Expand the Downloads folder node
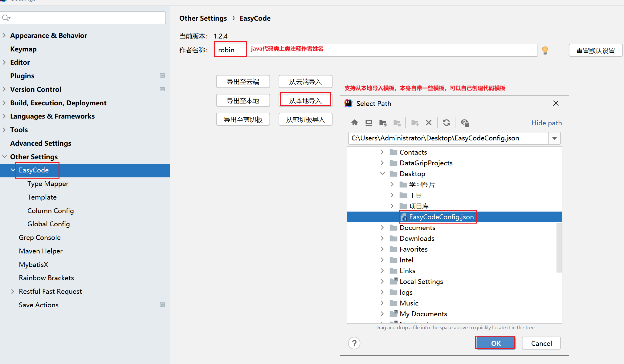The height and width of the screenshot is (364, 624). [382, 238]
